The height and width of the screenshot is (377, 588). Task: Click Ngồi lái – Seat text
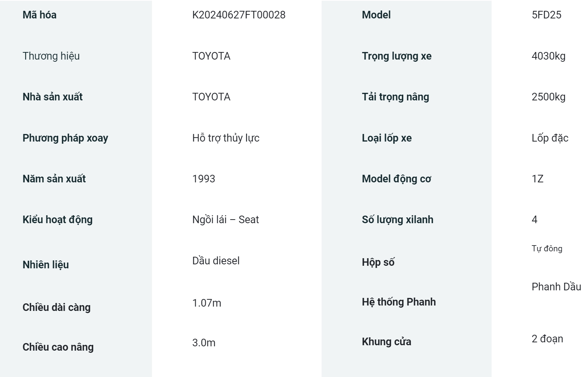pyautogui.click(x=226, y=220)
